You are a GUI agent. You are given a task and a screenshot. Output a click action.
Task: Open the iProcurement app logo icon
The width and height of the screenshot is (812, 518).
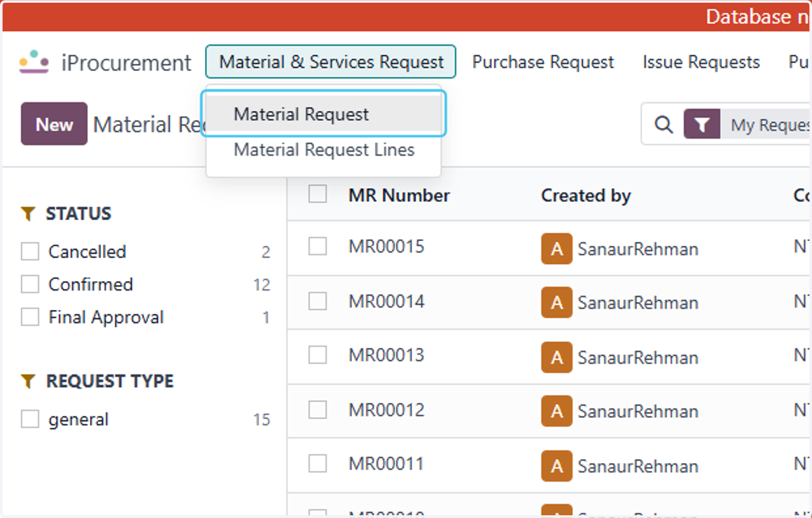click(x=34, y=62)
